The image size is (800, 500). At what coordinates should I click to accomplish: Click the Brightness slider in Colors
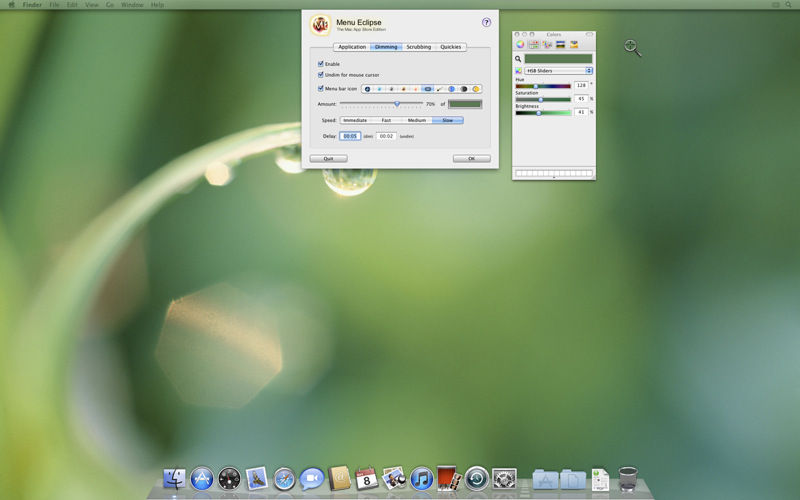click(x=543, y=113)
